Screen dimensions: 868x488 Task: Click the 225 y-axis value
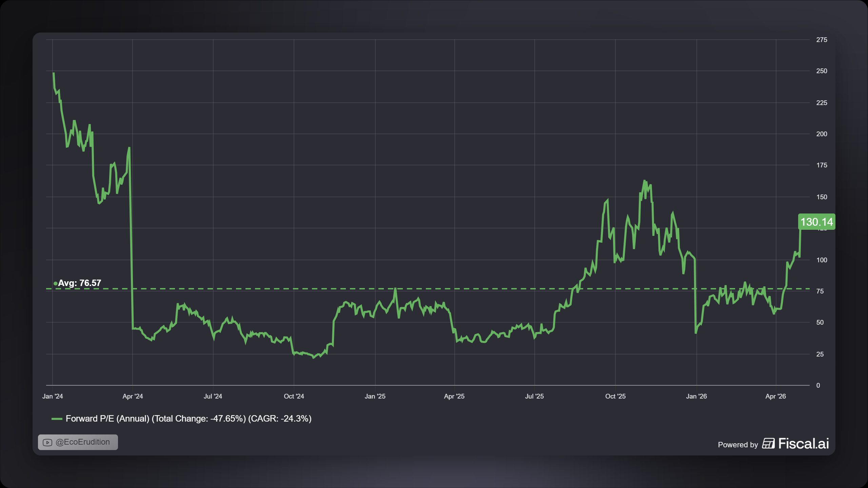tap(822, 103)
